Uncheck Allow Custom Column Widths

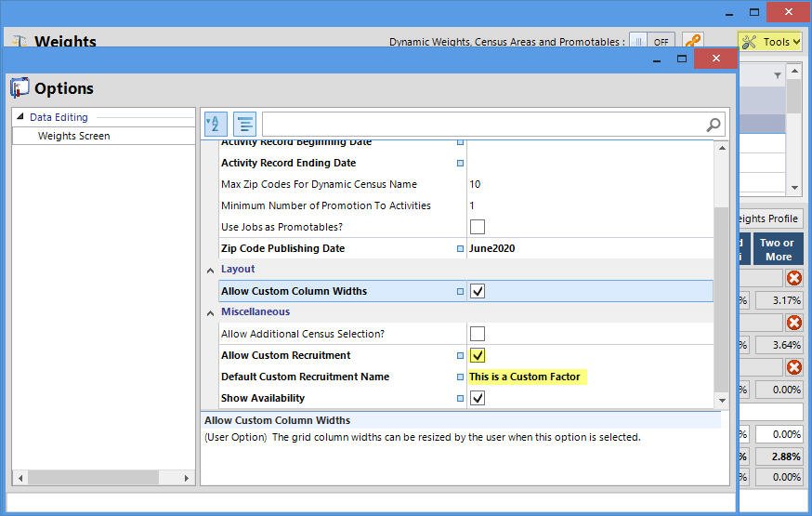tap(478, 291)
